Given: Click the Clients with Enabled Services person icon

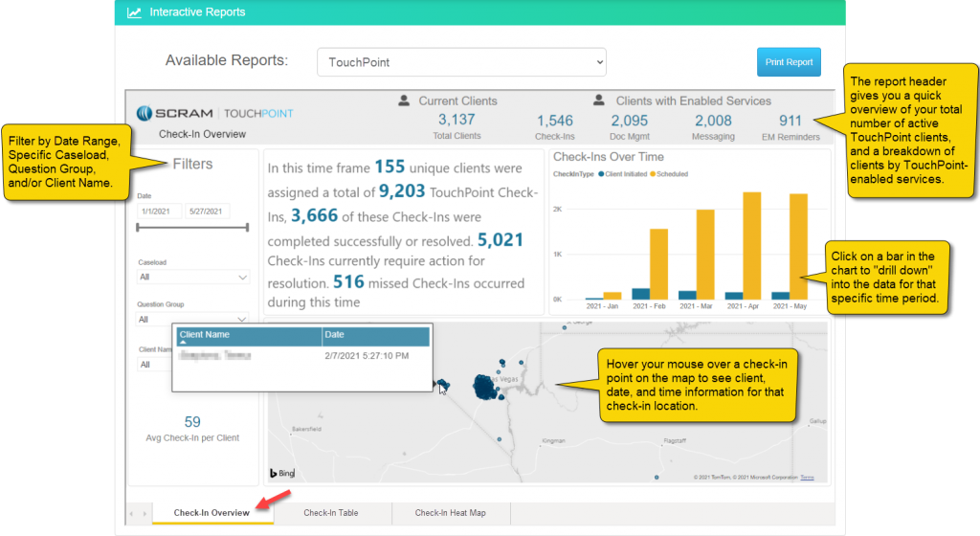Looking at the screenshot, I should coord(599,100).
